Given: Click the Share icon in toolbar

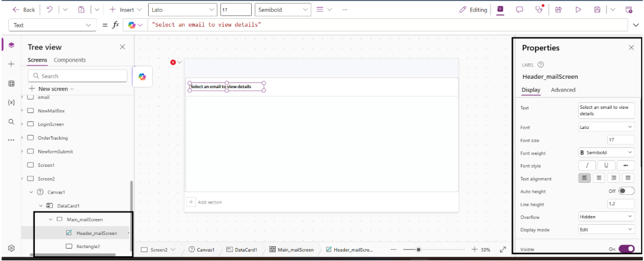Looking at the screenshot, I should point(559,9).
